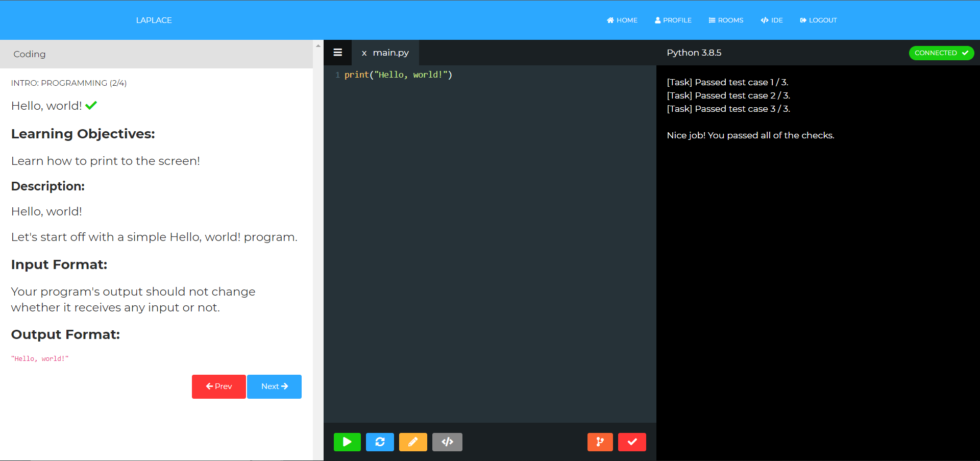The width and height of the screenshot is (980, 461).
Task: Click the red checkmark submit button
Action: (x=632, y=442)
